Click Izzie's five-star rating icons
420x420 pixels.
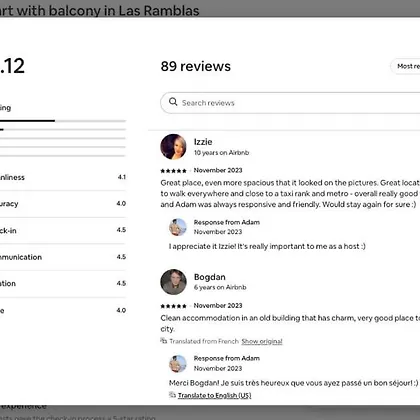[173, 171]
